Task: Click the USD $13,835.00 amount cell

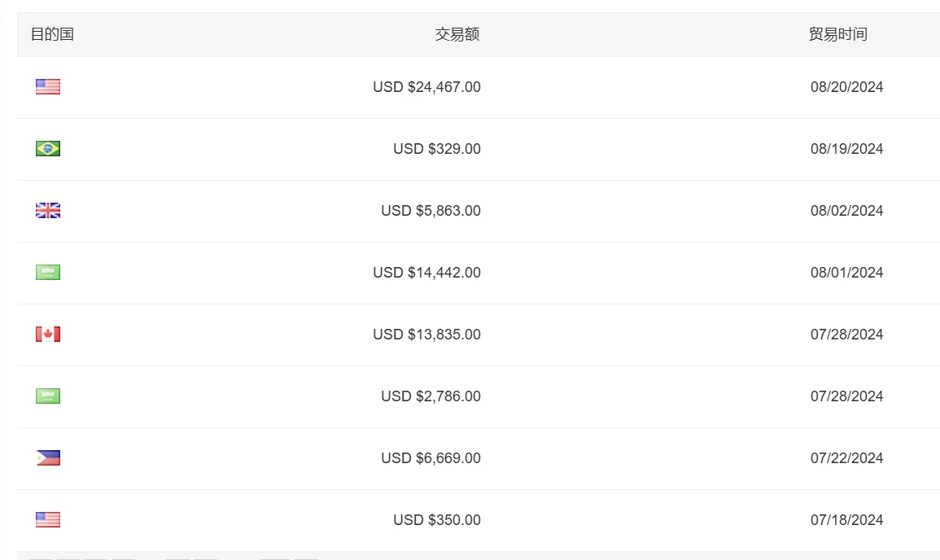Action: (426, 334)
